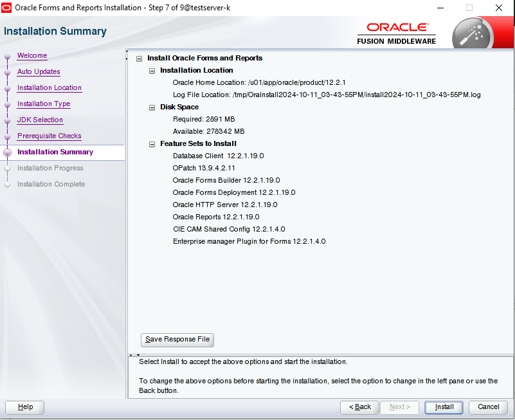
Task: Go to the Prerequisite Checks step
Action: [50, 136]
